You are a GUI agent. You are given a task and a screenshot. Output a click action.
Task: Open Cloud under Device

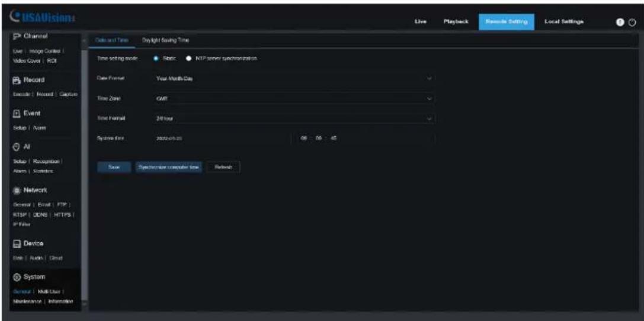click(x=57, y=258)
